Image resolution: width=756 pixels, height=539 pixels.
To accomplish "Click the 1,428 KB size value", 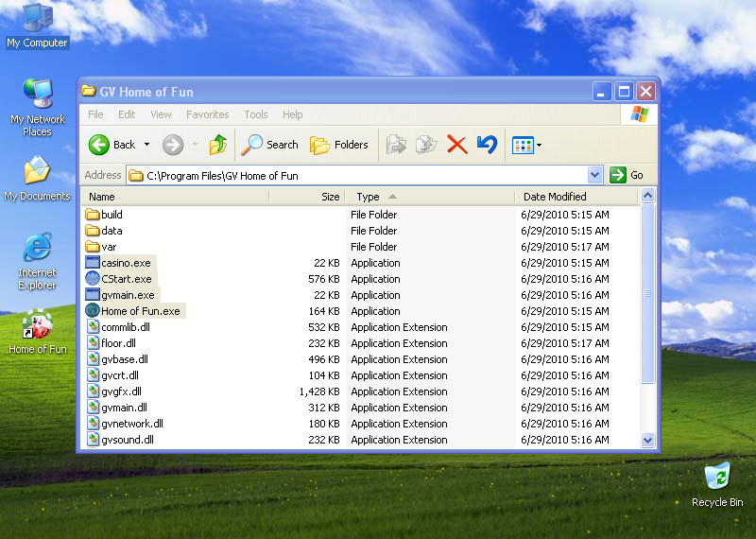I will point(319,391).
